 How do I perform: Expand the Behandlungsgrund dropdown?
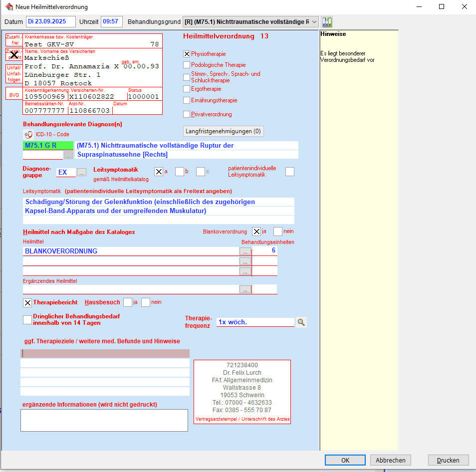(314, 22)
